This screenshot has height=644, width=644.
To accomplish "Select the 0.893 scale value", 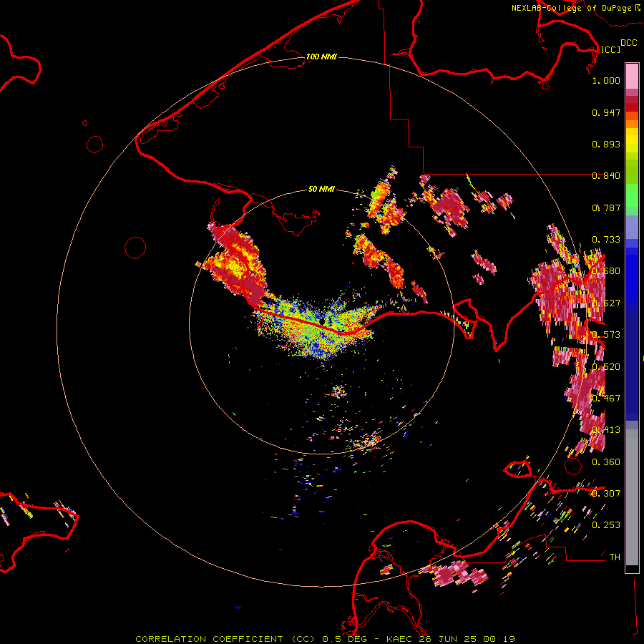I will pyautogui.click(x=606, y=144).
